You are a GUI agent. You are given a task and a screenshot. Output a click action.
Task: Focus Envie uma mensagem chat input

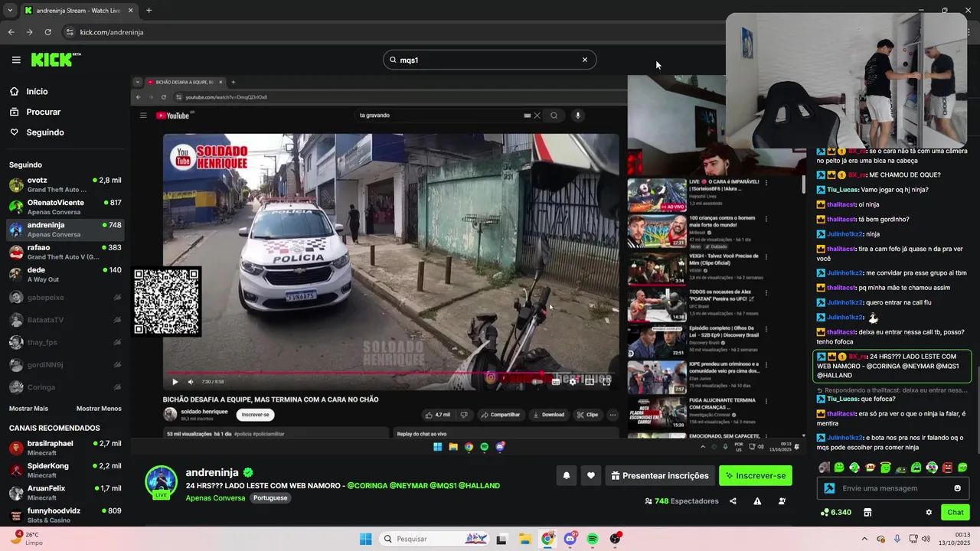tap(892, 488)
